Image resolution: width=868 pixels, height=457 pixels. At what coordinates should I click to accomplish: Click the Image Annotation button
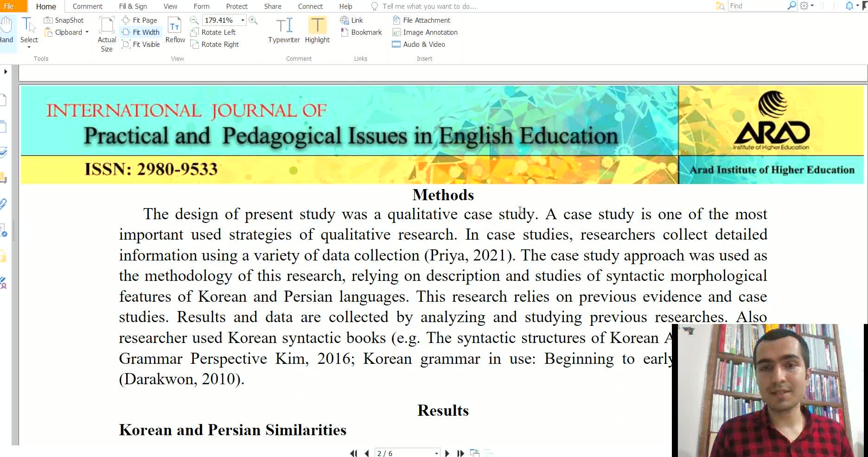click(425, 32)
